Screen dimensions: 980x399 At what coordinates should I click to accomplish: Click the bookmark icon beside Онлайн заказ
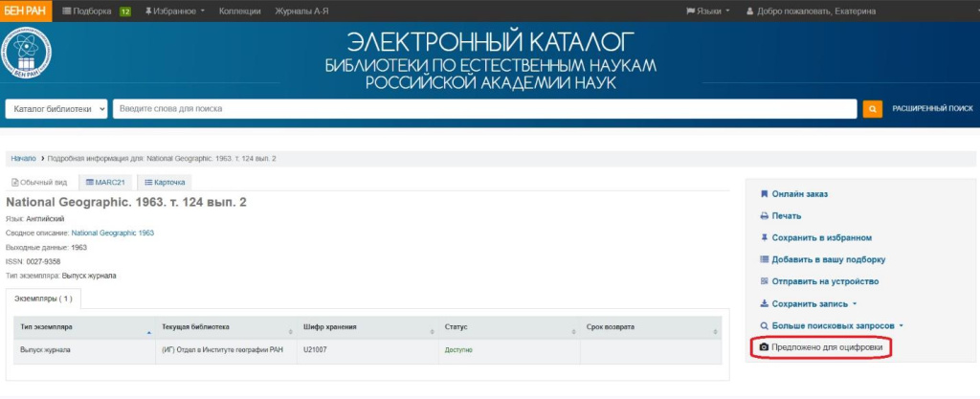764,194
